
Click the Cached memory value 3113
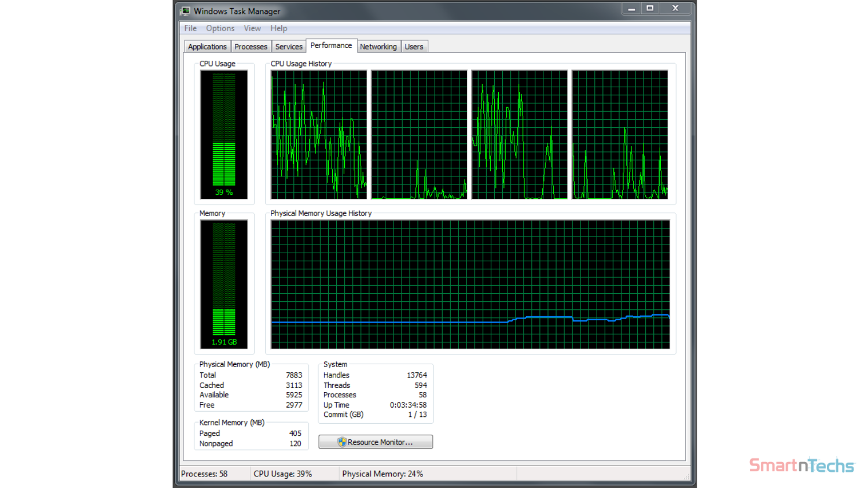[x=294, y=385]
